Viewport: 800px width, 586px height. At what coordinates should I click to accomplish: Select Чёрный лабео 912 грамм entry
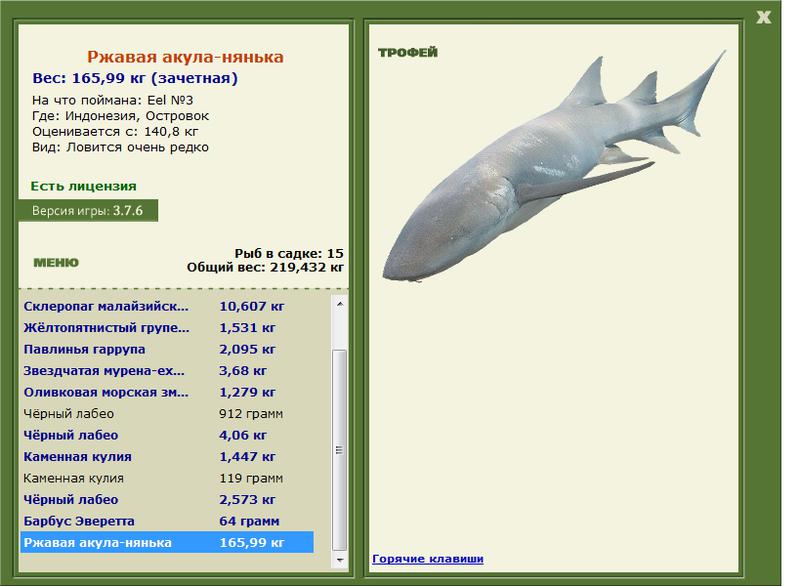click(x=167, y=414)
